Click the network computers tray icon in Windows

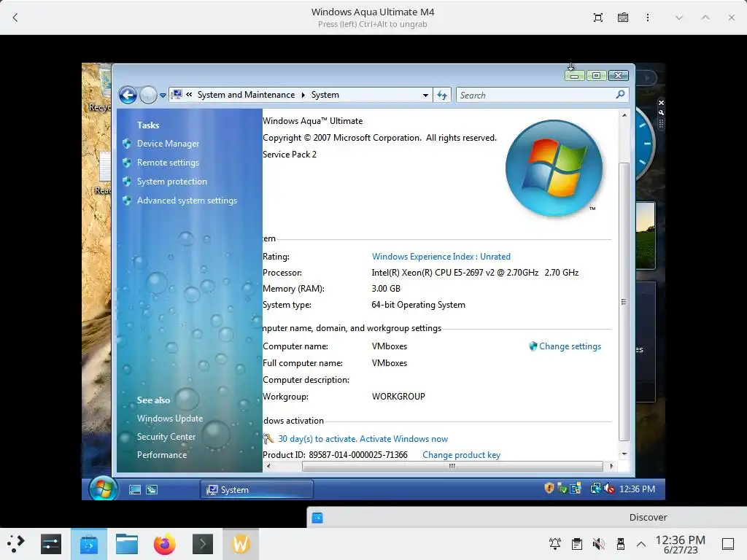pos(595,489)
